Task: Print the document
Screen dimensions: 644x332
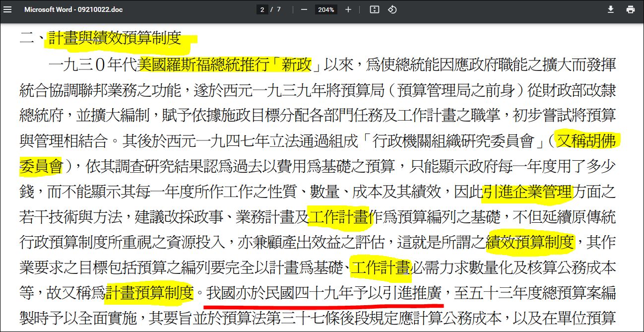Action: tap(631, 9)
